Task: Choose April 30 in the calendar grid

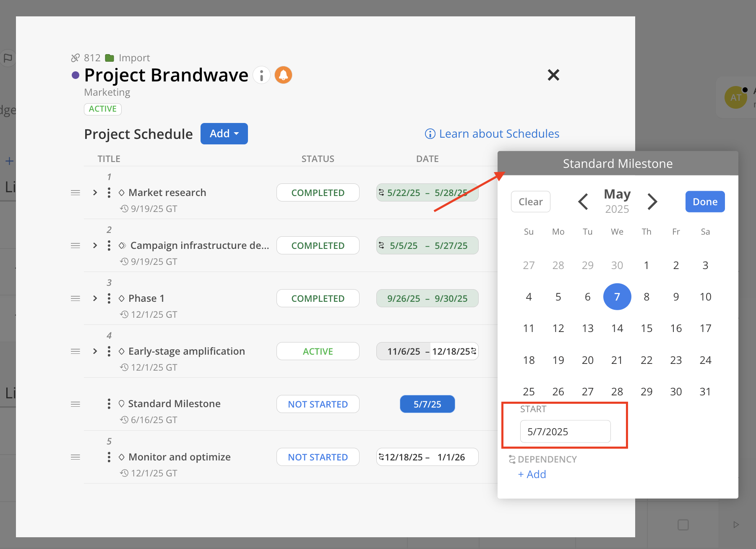Action: pyautogui.click(x=617, y=265)
